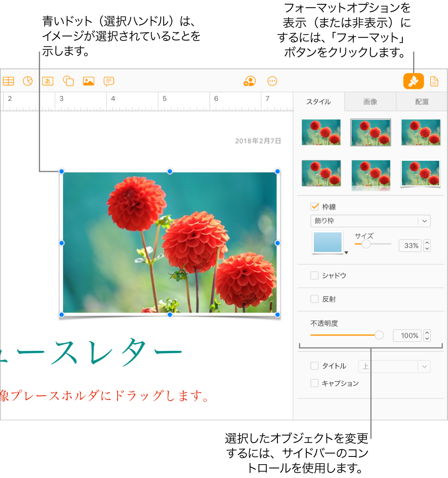Uncheck the 枠線 checkbox
Image resolution: width=448 pixels, height=478 pixels.
point(314,207)
